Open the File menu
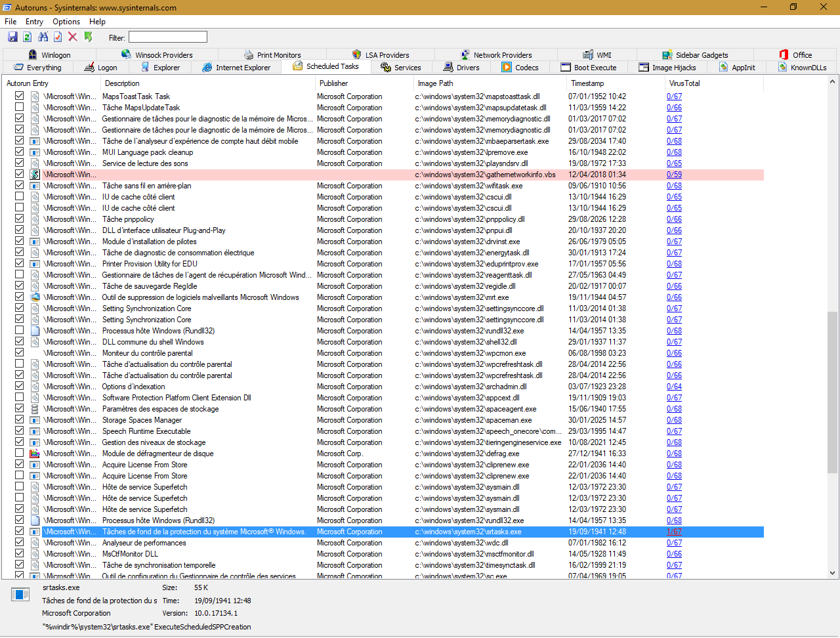The width and height of the screenshot is (840, 638). coord(10,22)
